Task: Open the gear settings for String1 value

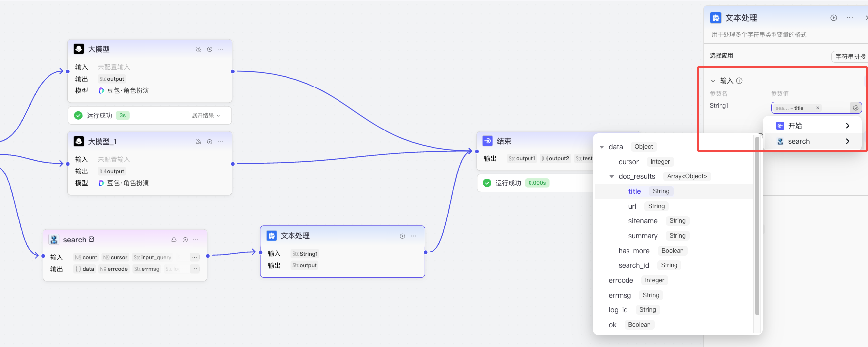Action: (x=856, y=108)
